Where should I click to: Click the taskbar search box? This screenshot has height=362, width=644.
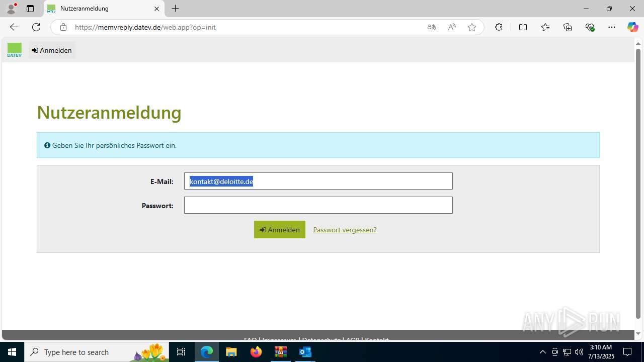click(97, 352)
